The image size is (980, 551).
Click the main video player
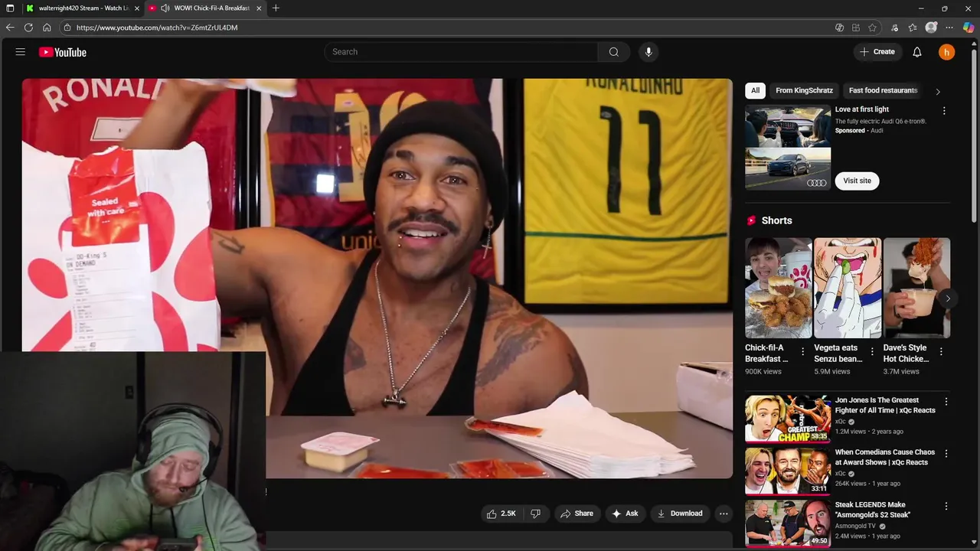(x=377, y=278)
